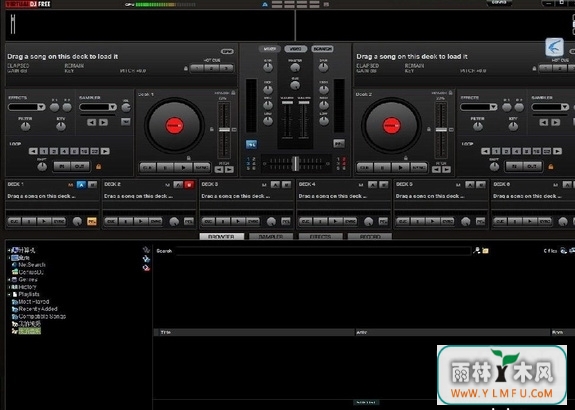Screen dimensions: 575x410
Task: Click right deck pitch bend plus arrow
Action: click(447, 169)
